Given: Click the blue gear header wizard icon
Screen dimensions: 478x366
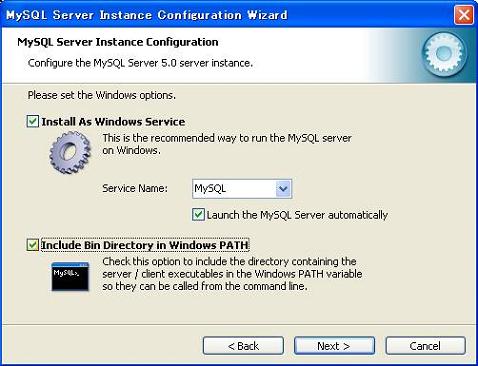Looking at the screenshot, I should (x=444, y=52).
